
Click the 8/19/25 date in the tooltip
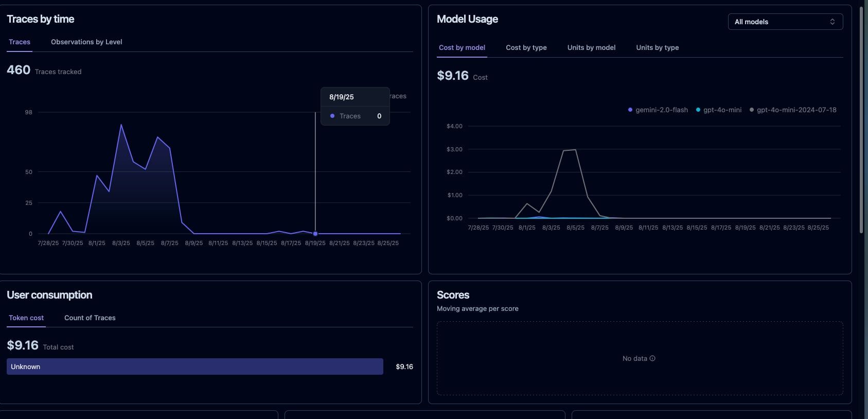[x=342, y=97]
